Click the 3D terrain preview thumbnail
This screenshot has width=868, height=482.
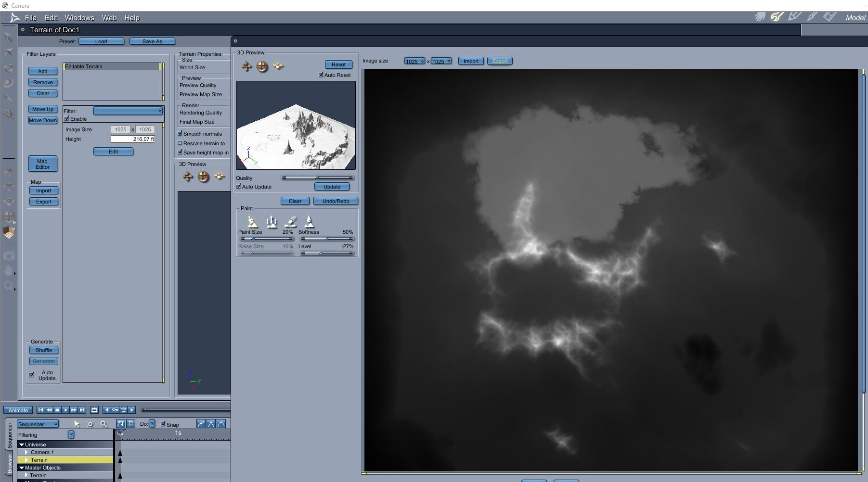(296, 125)
